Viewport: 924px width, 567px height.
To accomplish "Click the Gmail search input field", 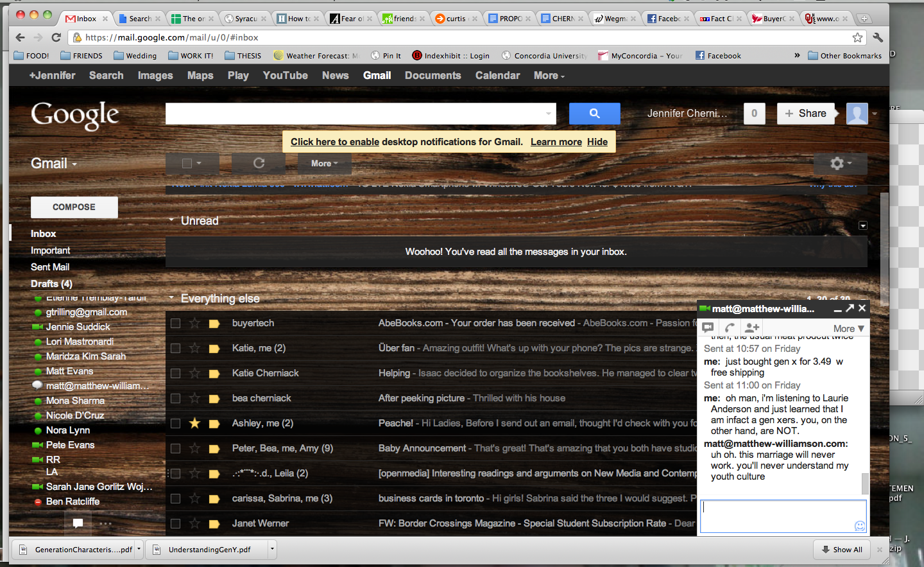I will (x=355, y=114).
